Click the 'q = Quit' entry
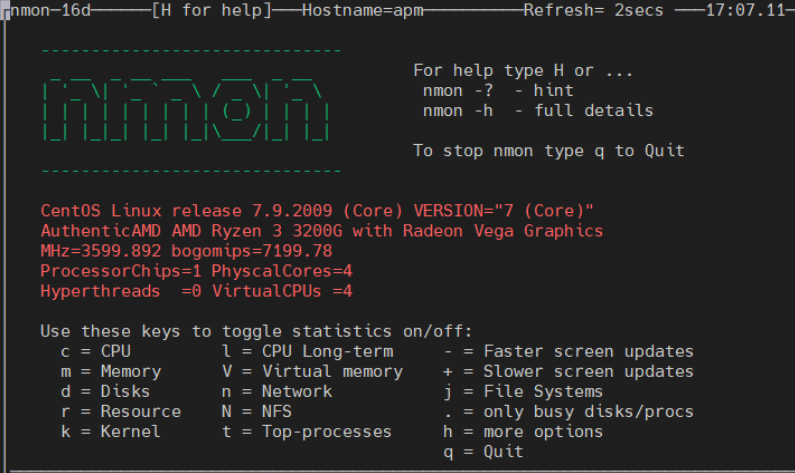The height and width of the screenshot is (473, 795). [x=483, y=451]
